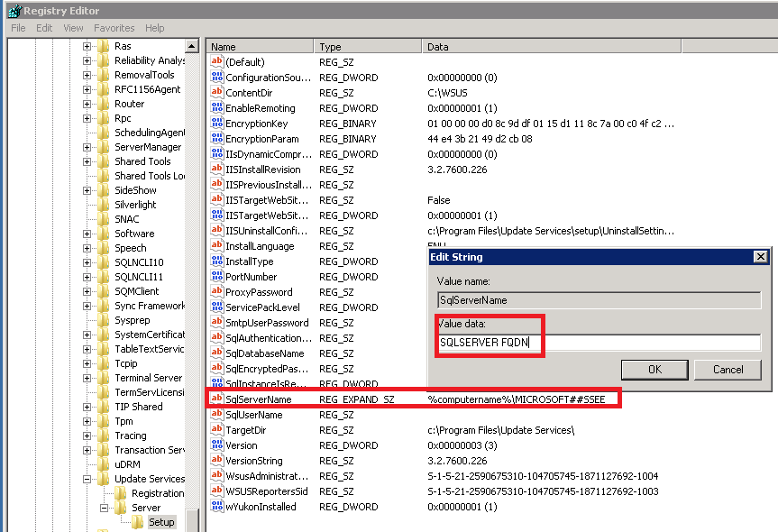Click the DWORD icon beside EnableRemoting
778x532 pixels.
[215, 108]
